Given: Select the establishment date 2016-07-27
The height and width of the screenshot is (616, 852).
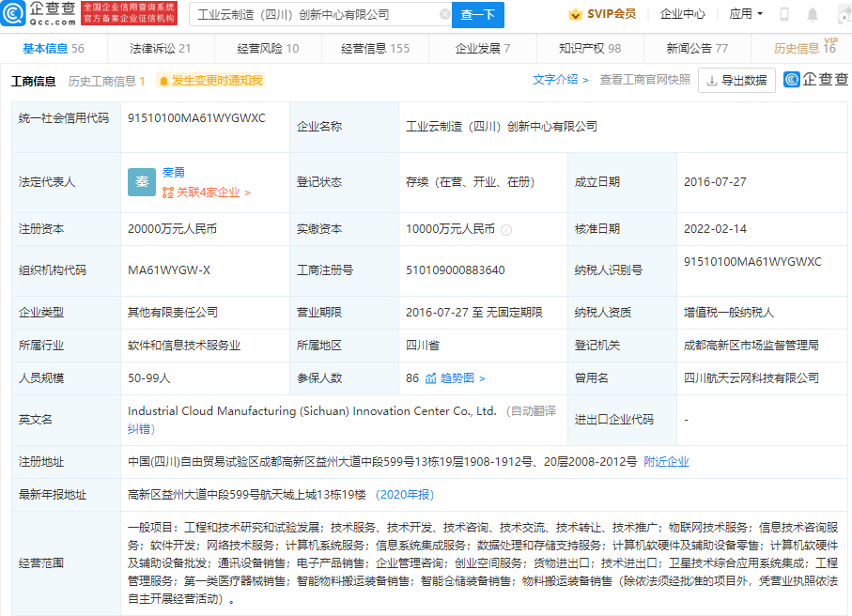Looking at the screenshot, I should tap(715, 182).
